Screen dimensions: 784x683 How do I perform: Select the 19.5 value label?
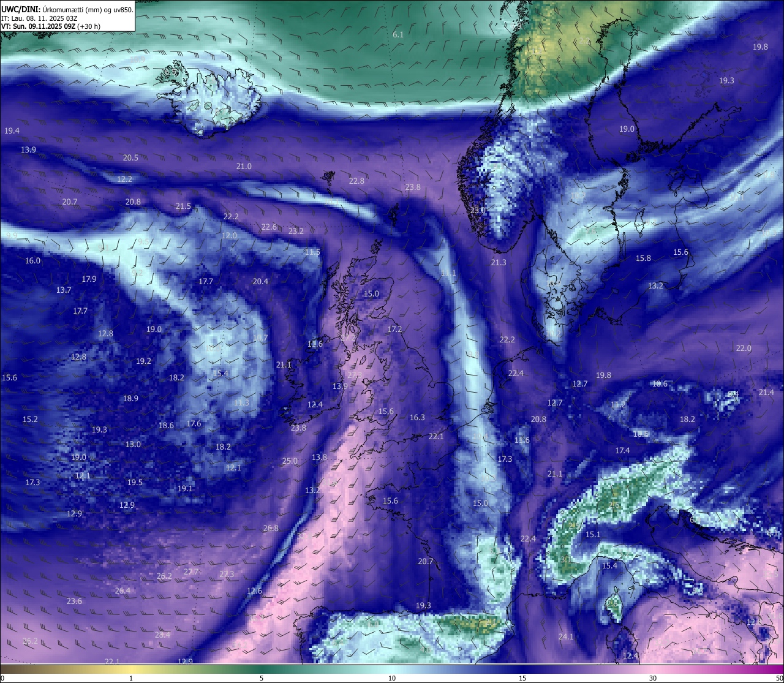coord(135,483)
